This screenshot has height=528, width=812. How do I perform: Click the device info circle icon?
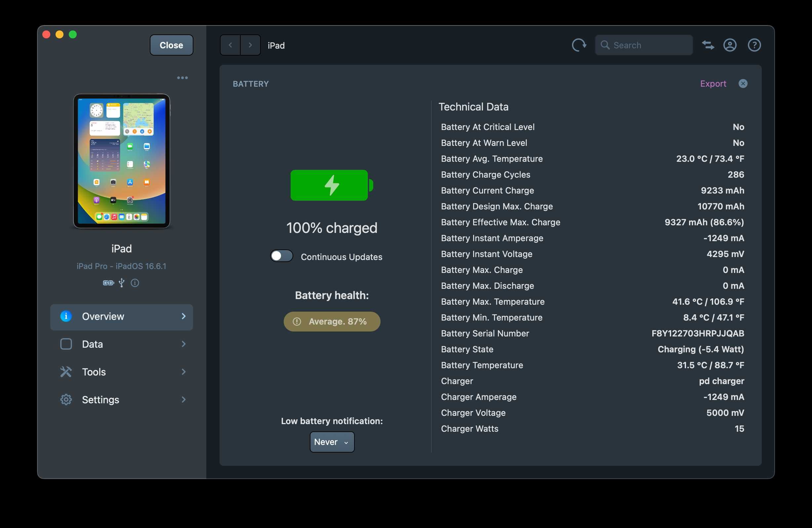coord(135,283)
